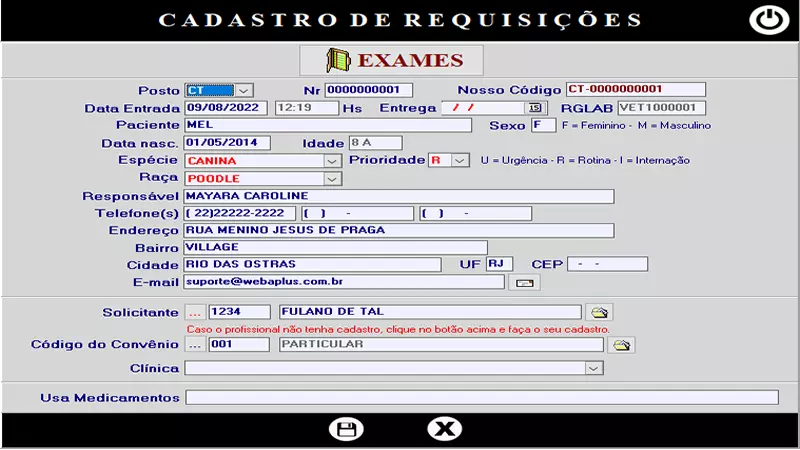This screenshot has height=450, width=800.
Task: Open the folder icon next to Convênio name
Action: 622,345
